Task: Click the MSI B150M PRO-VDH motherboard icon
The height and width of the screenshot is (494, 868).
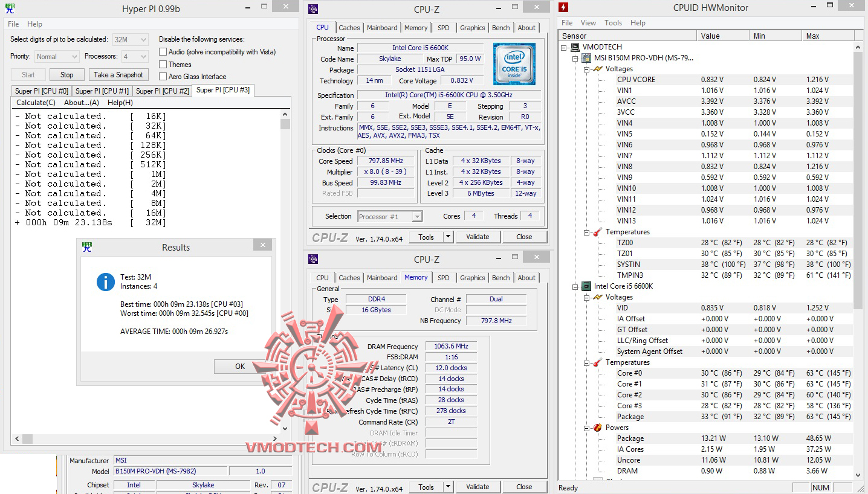Action: pos(585,57)
